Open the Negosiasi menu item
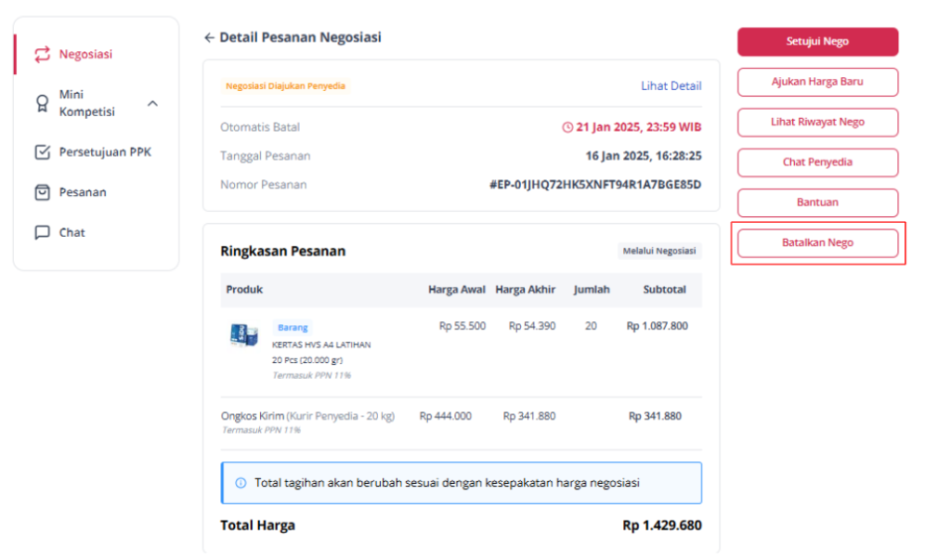Image resolution: width=925 pixels, height=560 pixels. pos(85,55)
